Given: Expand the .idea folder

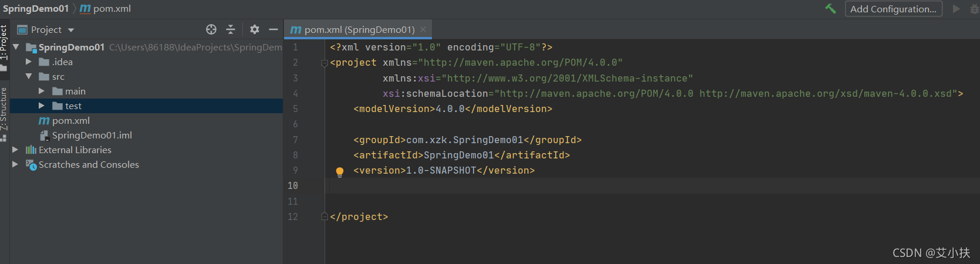Looking at the screenshot, I should 28,62.
